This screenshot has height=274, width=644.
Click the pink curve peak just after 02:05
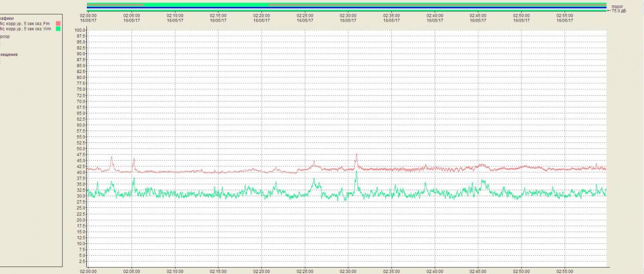[134, 160]
